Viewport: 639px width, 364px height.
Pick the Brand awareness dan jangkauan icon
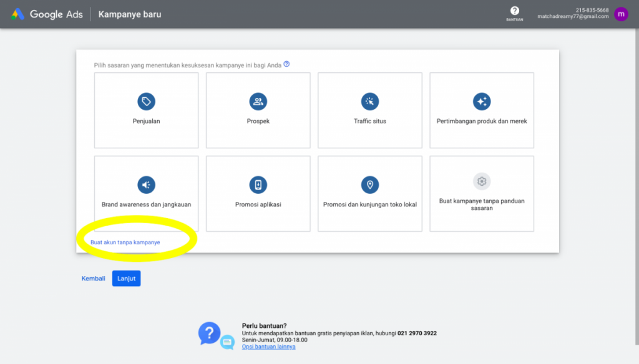pyautogui.click(x=146, y=184)
